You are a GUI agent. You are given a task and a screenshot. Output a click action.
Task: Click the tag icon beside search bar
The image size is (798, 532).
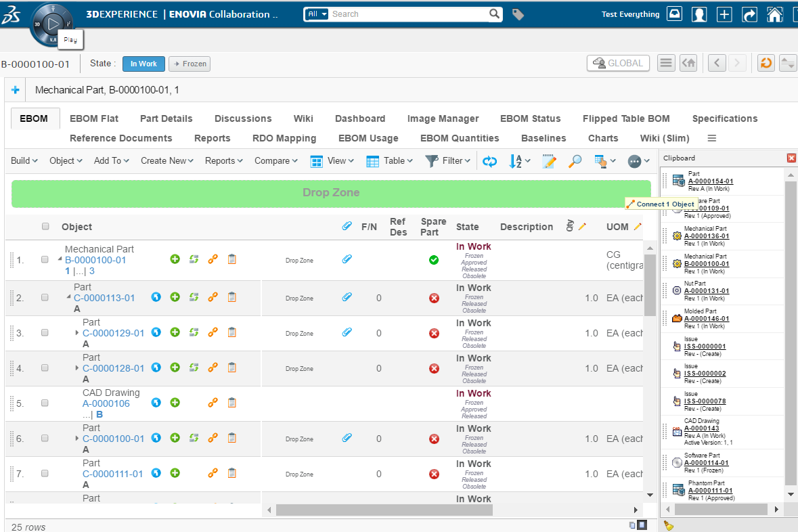point(518,14)
